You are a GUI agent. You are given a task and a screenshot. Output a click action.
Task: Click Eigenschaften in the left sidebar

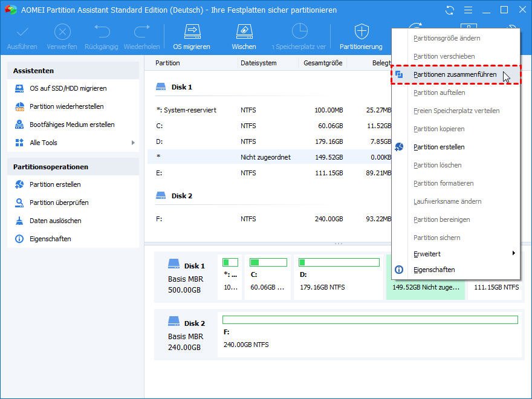pyautogui.click(x=50, y=239)
